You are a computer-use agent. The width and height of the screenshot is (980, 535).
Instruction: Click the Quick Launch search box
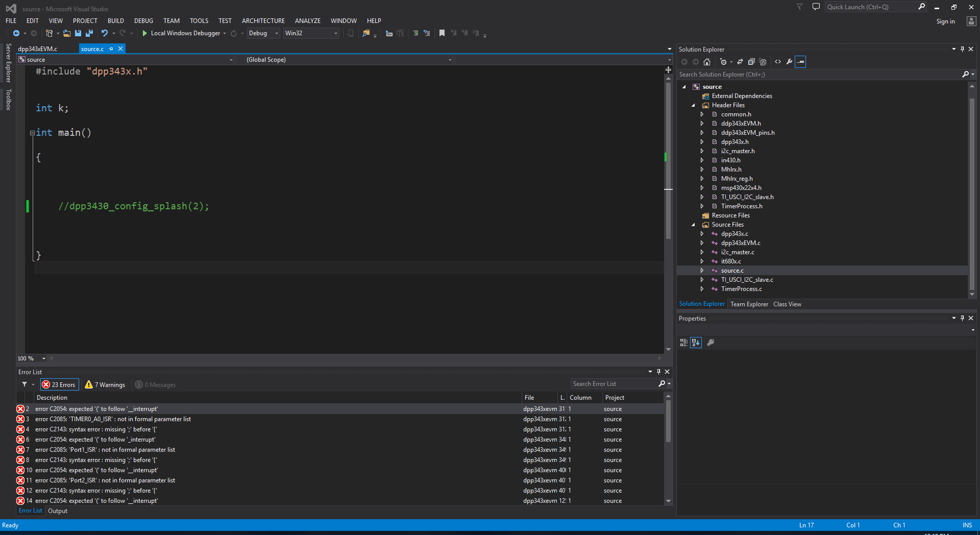pos(871,7)
